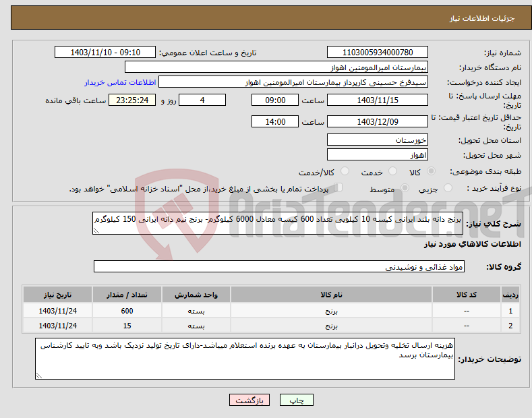
Task: Click the need number field 1103005934000780
Action: [378, 53]
